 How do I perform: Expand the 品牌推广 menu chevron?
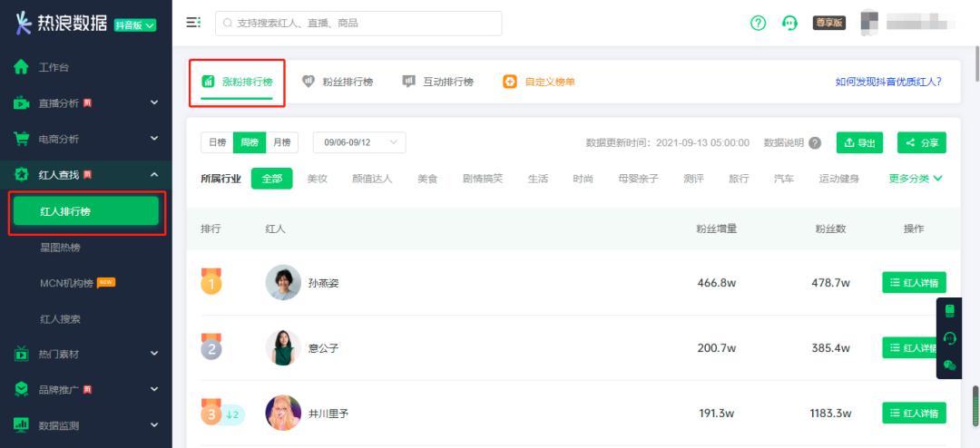click(x=154, y=389)
